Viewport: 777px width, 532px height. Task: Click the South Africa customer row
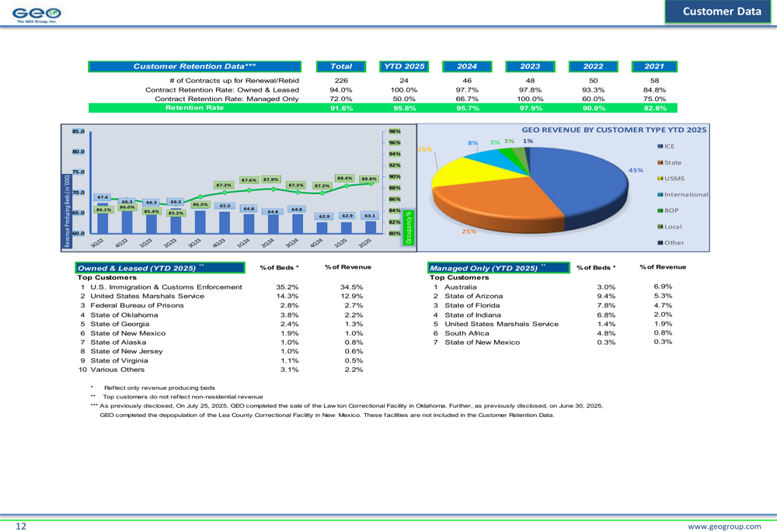(552, 333)
